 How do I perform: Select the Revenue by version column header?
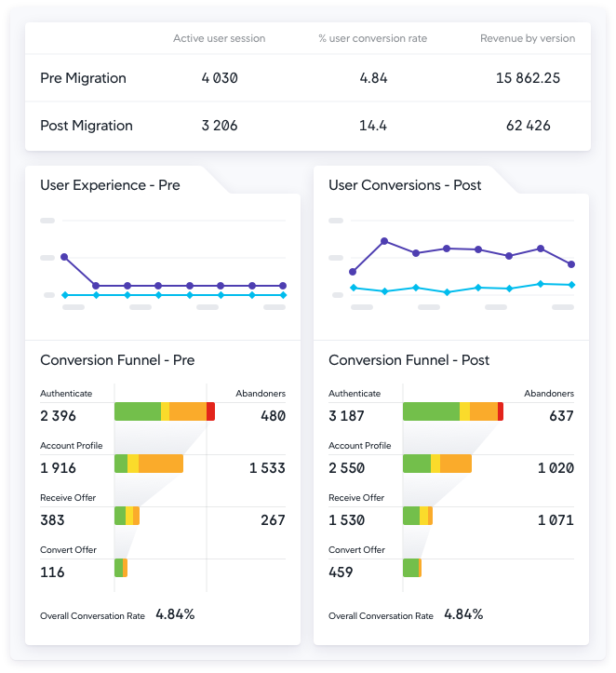tap(527, 39)
